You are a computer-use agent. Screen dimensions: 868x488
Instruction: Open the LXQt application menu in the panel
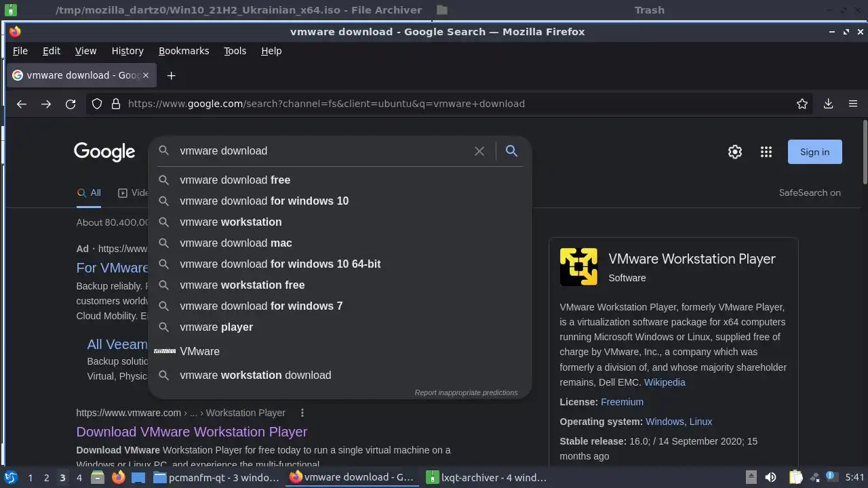pos(10,477)
